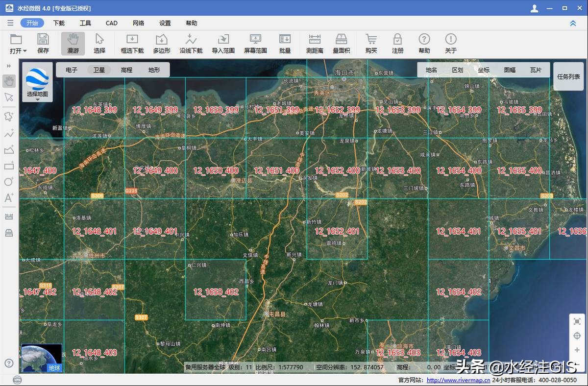The width and height of the screenshot is (588, 386).
Task: Expand the left sidebar with double arrows
Action: pos(9,66)
